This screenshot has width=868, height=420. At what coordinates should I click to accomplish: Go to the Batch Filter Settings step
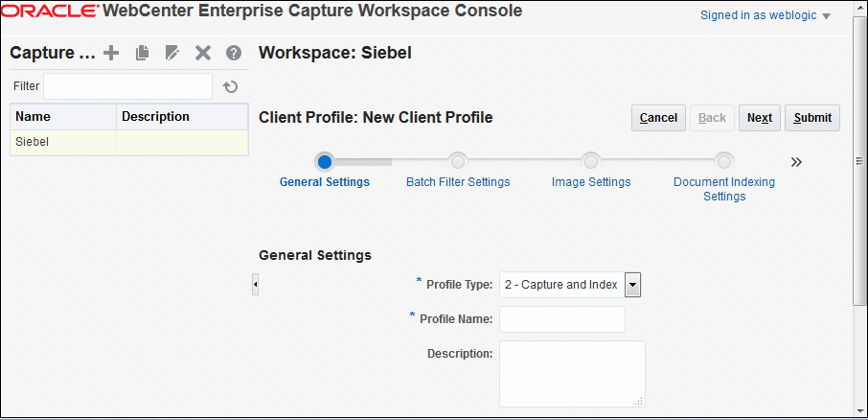click(458, 161)
